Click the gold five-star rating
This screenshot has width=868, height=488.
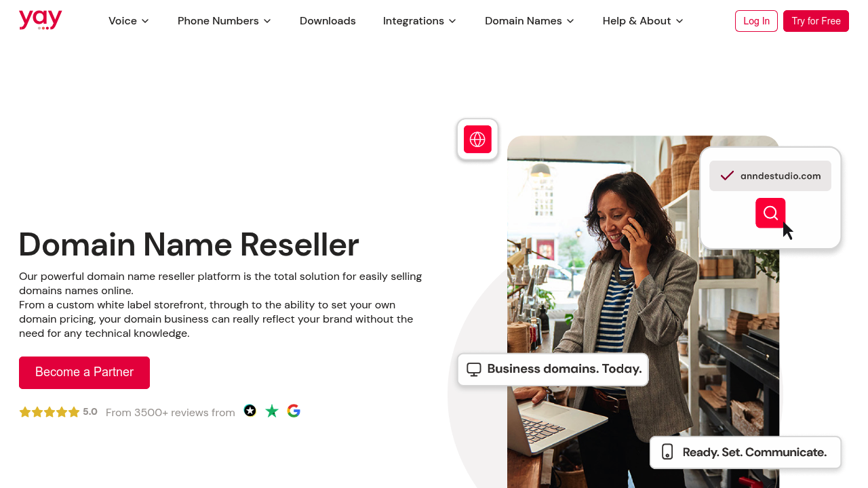point(50,412)
